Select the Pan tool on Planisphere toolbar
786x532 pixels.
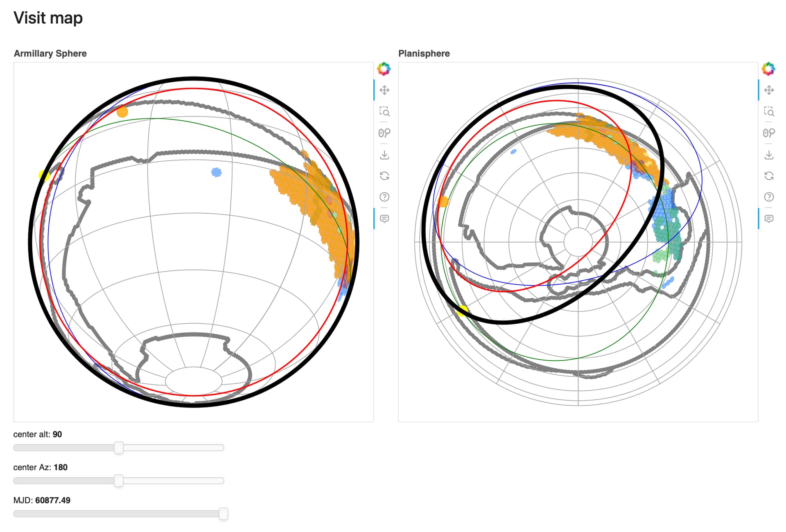(x=769, y=90)
